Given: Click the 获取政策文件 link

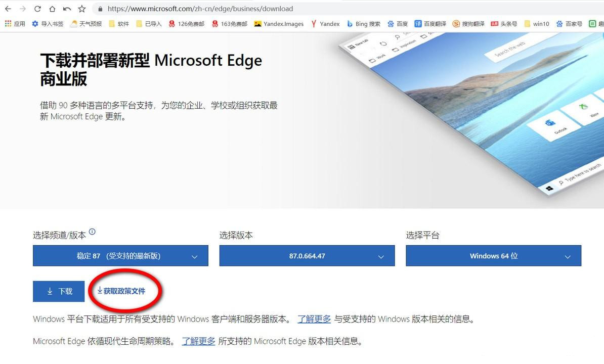Looking at the screenshot, I should click(121, 291).
